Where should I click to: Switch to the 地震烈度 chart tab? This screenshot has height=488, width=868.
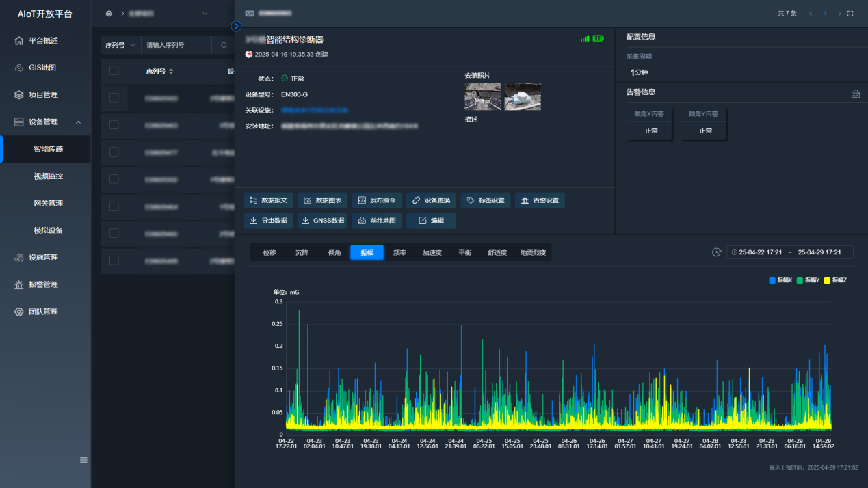point(534,253)
